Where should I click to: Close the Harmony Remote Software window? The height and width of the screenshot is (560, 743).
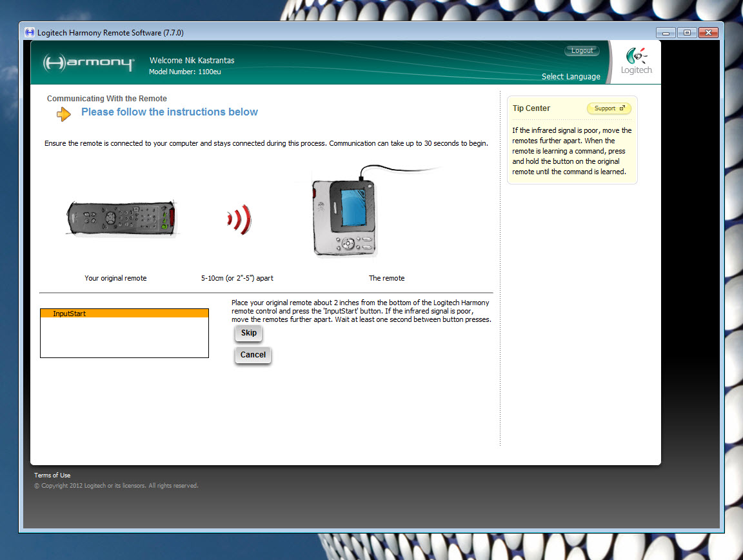[x=708, y=33]
